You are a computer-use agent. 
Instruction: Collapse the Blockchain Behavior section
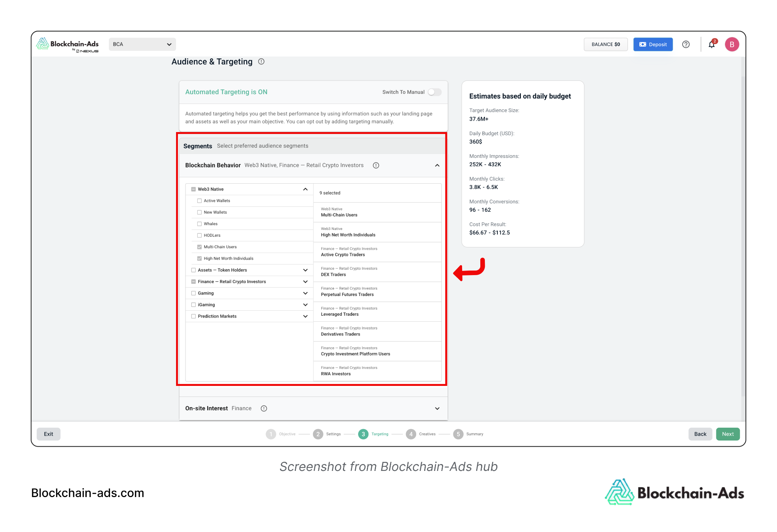(437, 165)
